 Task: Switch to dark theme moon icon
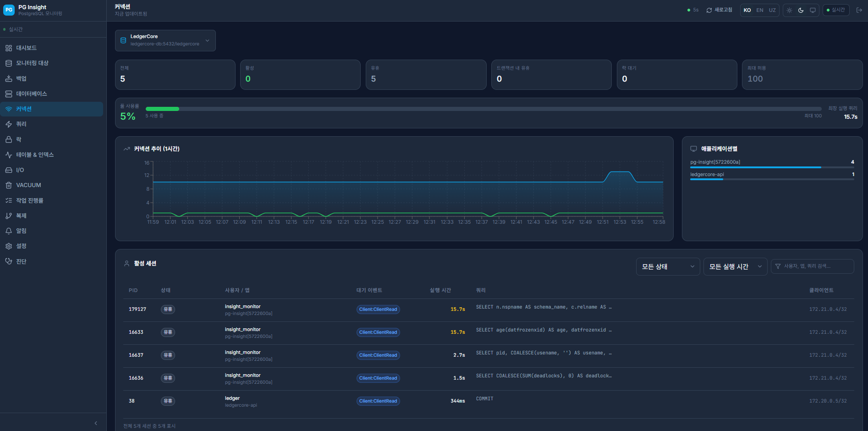(801, 10)
